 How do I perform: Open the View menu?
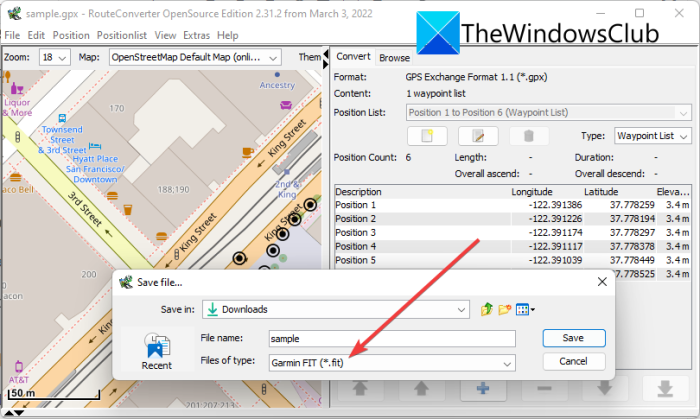coord(165,35)
